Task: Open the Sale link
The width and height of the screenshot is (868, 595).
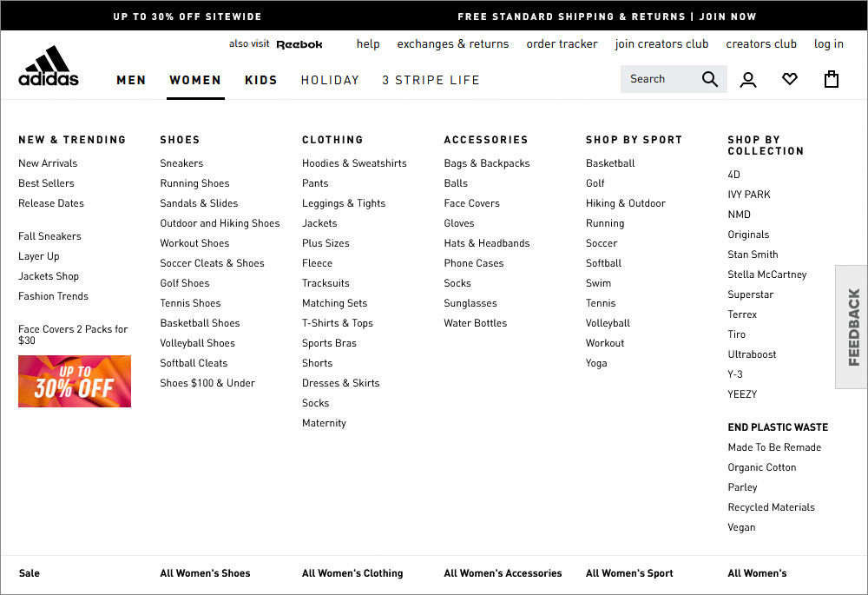Action: click(x=30, y=573)
